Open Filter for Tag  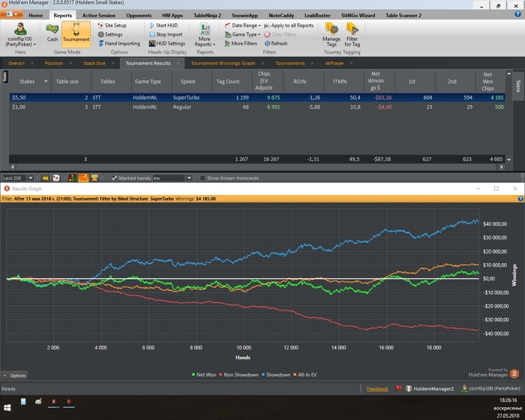[x=352, y=34]
